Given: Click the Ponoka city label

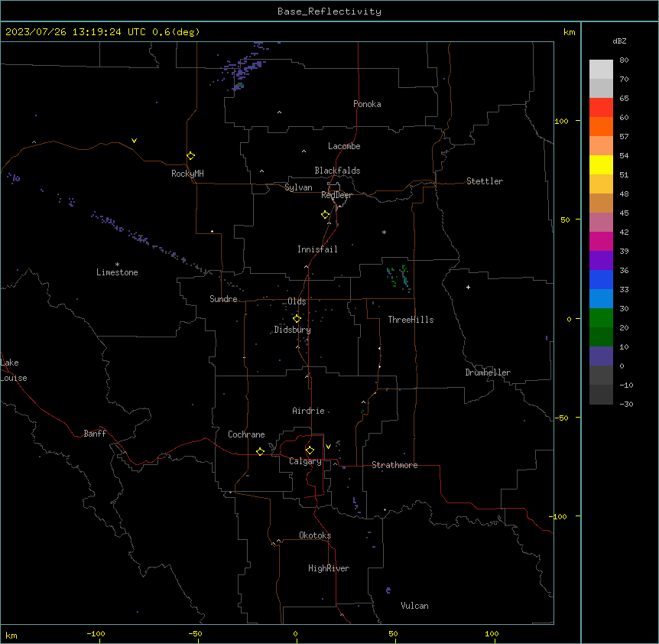Looking at the screenshot, I should click(367, 104).
